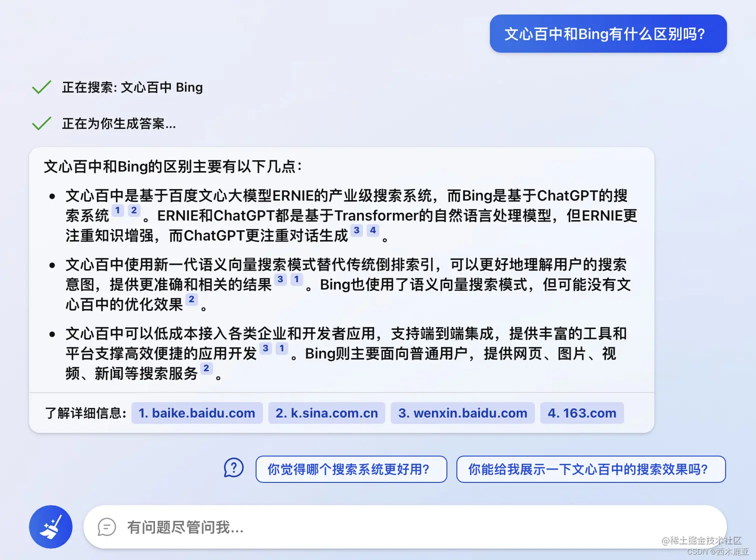Open source link 3. wenxin.baidu.com
Viewport: 756px width, 560px height.
462,413
